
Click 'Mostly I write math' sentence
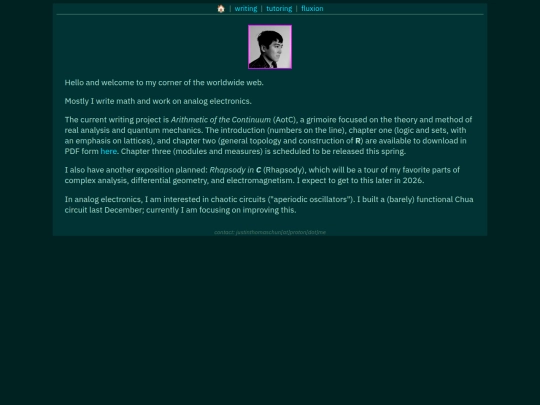pos(158,101)
